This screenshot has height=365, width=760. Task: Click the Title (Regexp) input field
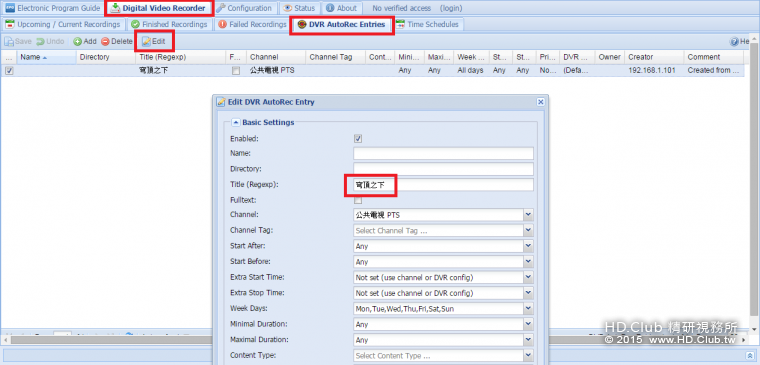(x=443, y=185)
